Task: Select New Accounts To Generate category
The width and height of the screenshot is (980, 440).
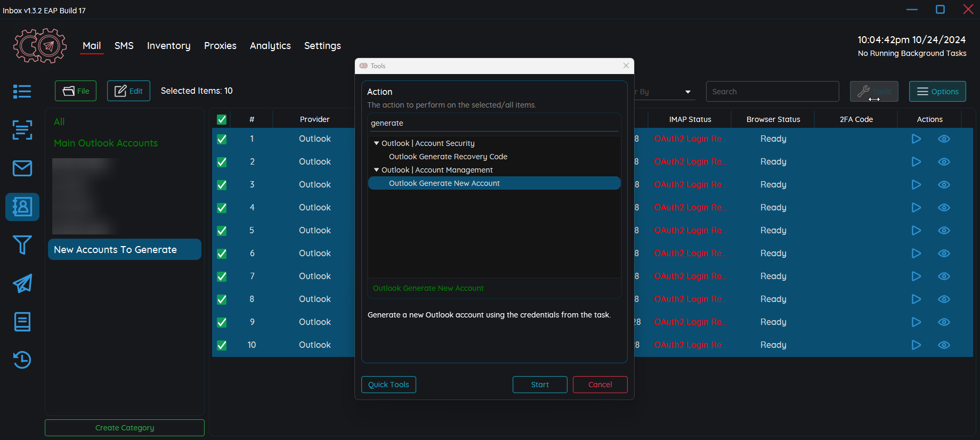Action: point(125,249)
